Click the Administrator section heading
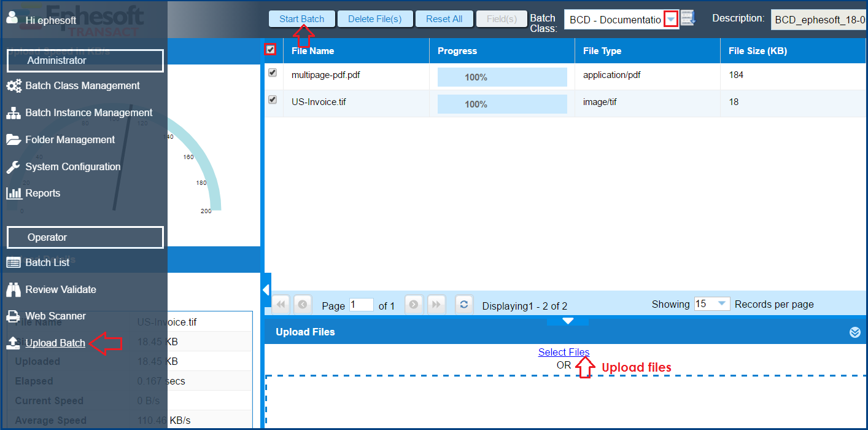 tap(85, 61)
